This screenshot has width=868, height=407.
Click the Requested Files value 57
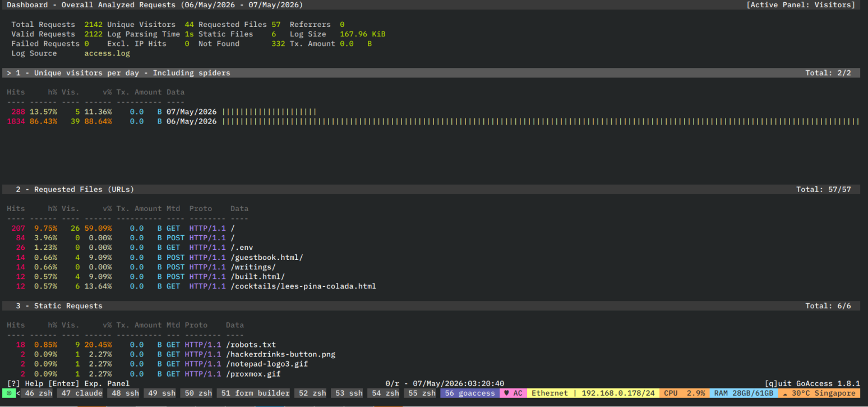[276, 25]
